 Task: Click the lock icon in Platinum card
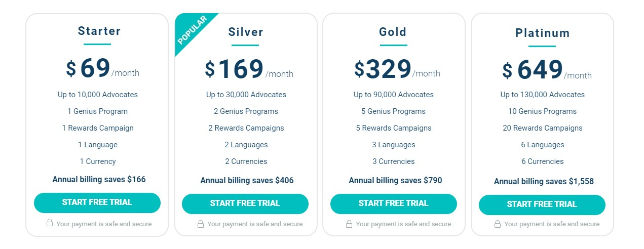tap(498, 224)
